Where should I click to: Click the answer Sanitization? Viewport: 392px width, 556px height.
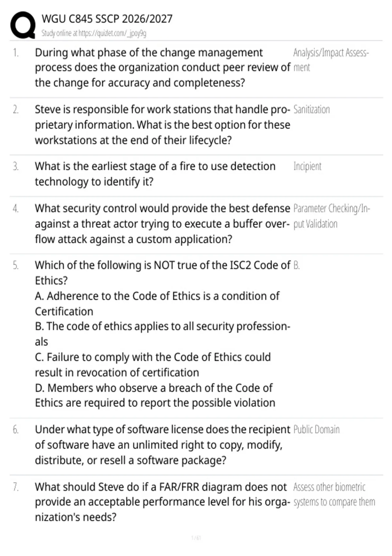312,109
